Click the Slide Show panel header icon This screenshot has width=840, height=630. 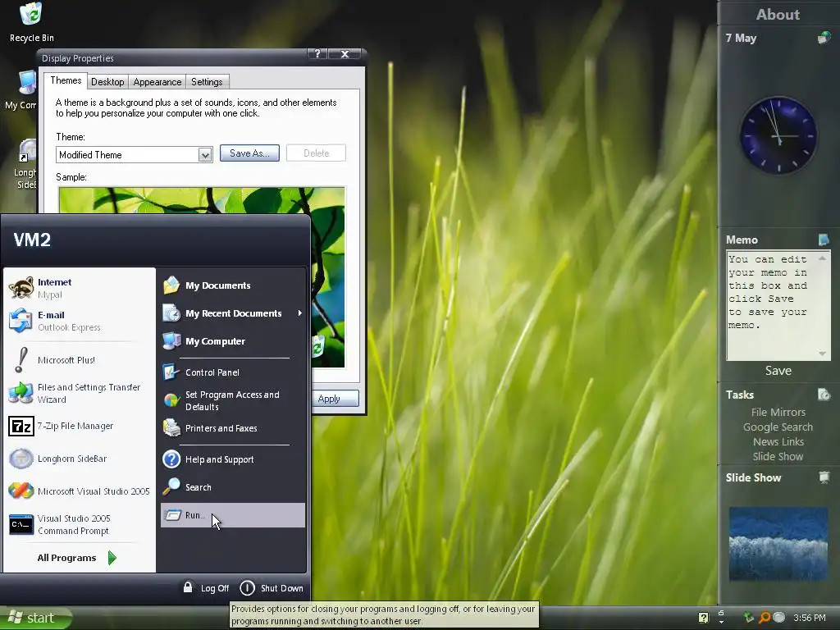click(x=824, y=477)
